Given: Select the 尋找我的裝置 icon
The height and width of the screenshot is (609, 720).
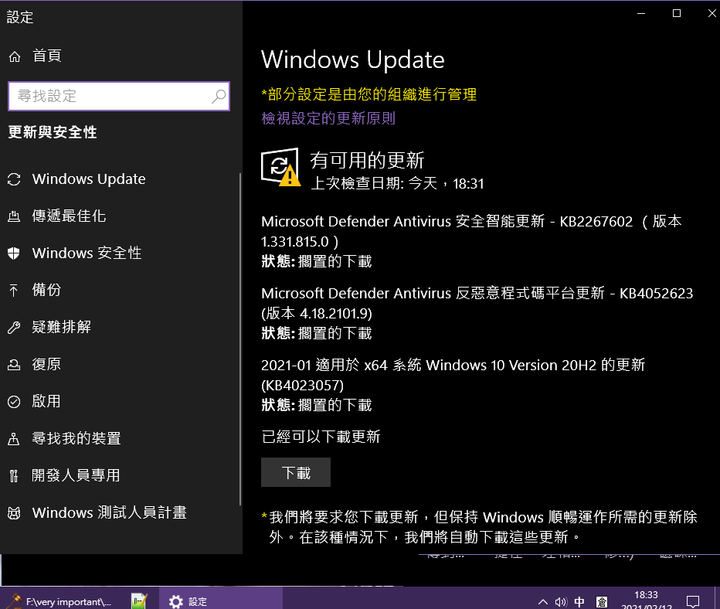Looking at the screenshot, I should 14,439.
